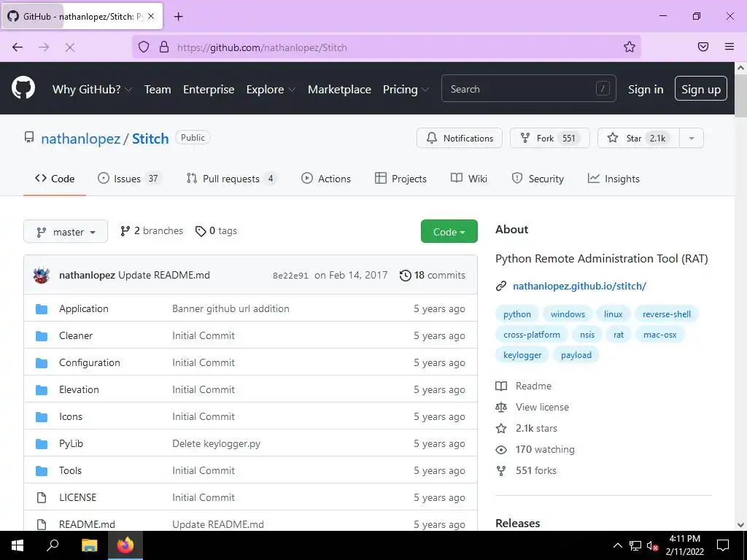Click the reverse-shell topic tag
Viewport: 747px width, 560px height.
tap(667, 314)
